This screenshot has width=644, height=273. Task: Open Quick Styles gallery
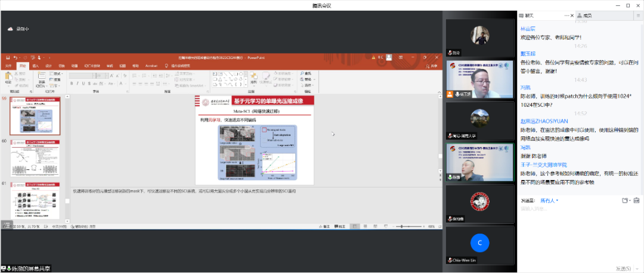coord(265,78)
